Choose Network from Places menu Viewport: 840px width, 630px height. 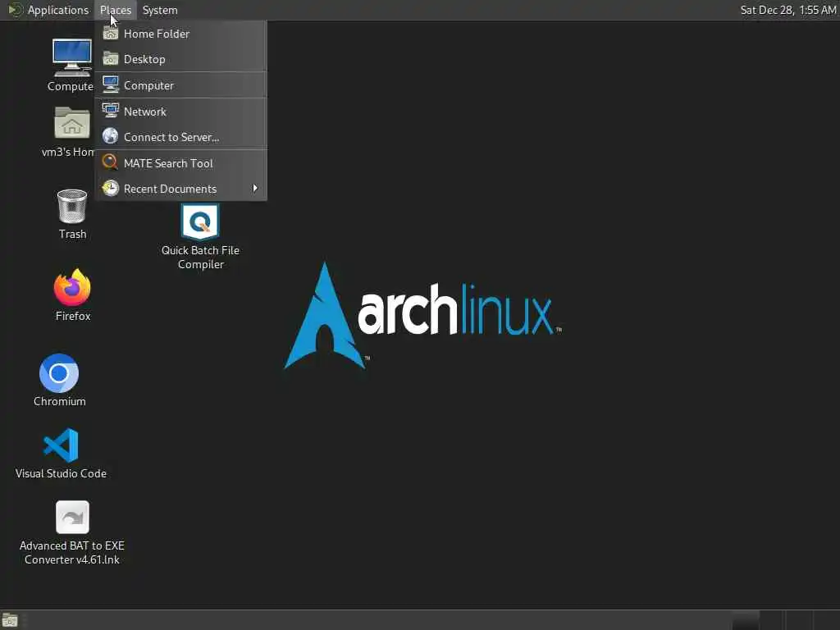181,112
